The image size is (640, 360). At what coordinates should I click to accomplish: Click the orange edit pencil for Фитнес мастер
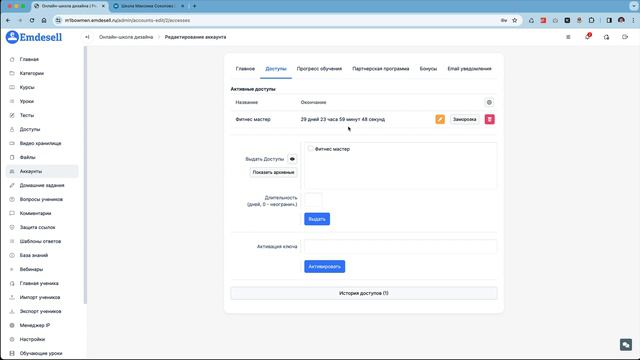[x=440, y=119]
